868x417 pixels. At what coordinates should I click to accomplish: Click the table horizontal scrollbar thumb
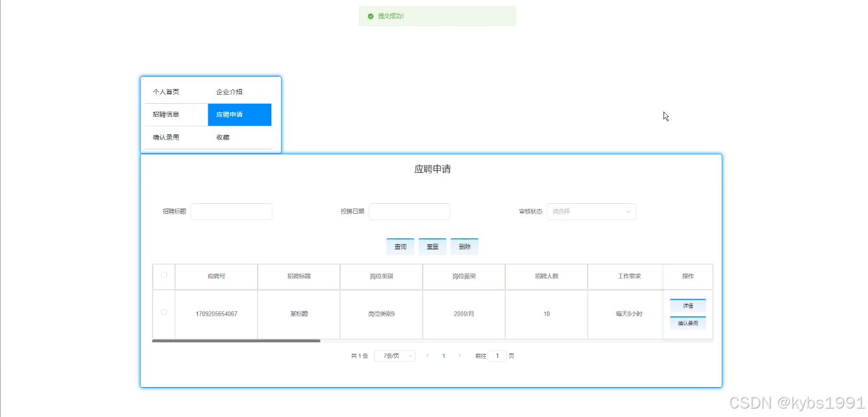[x=236, y=340]
